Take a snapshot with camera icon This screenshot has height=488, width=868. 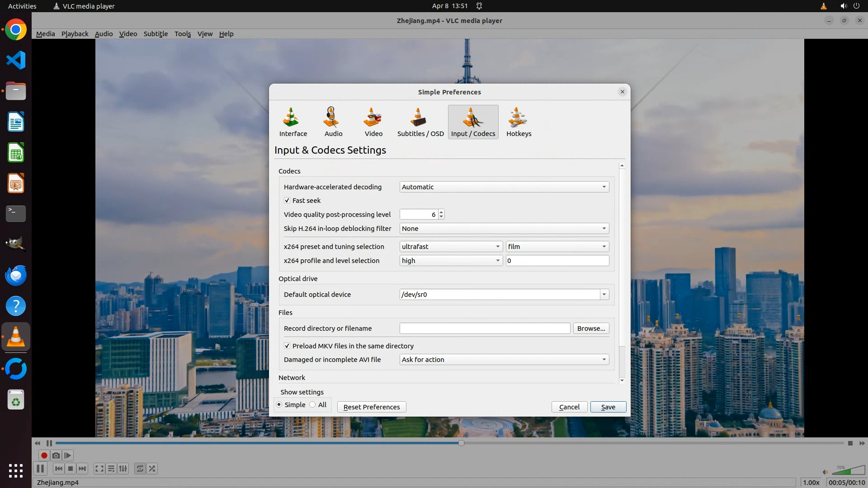pyautogui.click(x=56, y=455)
